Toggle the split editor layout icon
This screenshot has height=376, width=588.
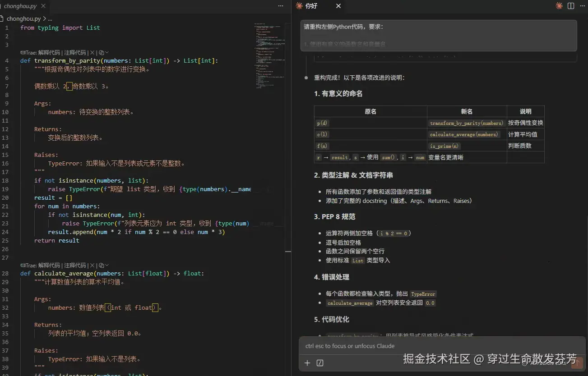pyautogui.click(x=571, y=6)
